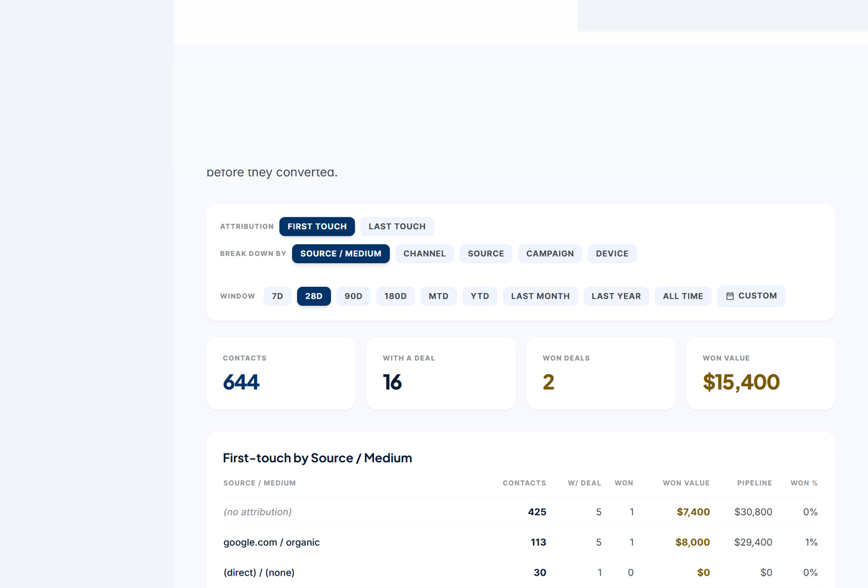Screen dimensions: 868x588
Task: Select All Time window
Action: click(683, 296)
